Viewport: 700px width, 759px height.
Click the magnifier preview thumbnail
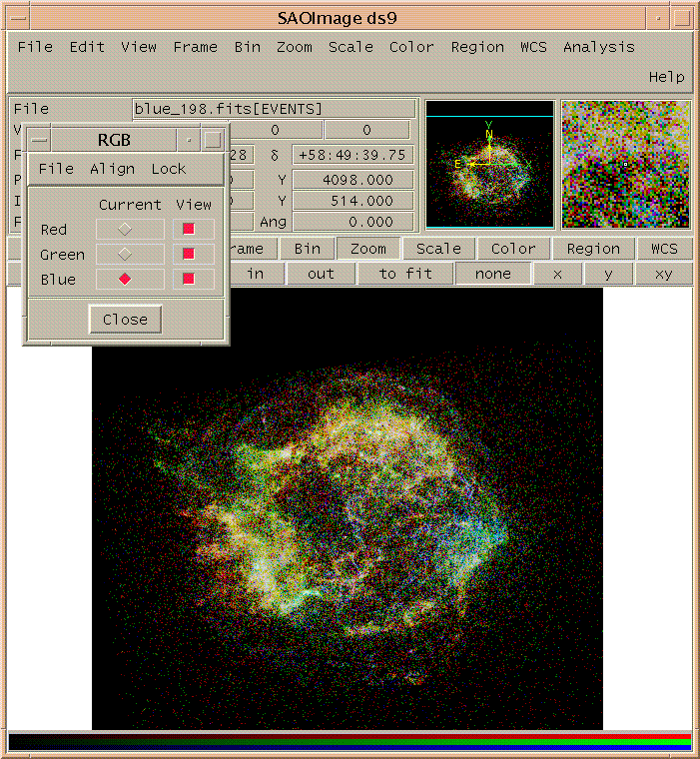click(x=625, y=164)
